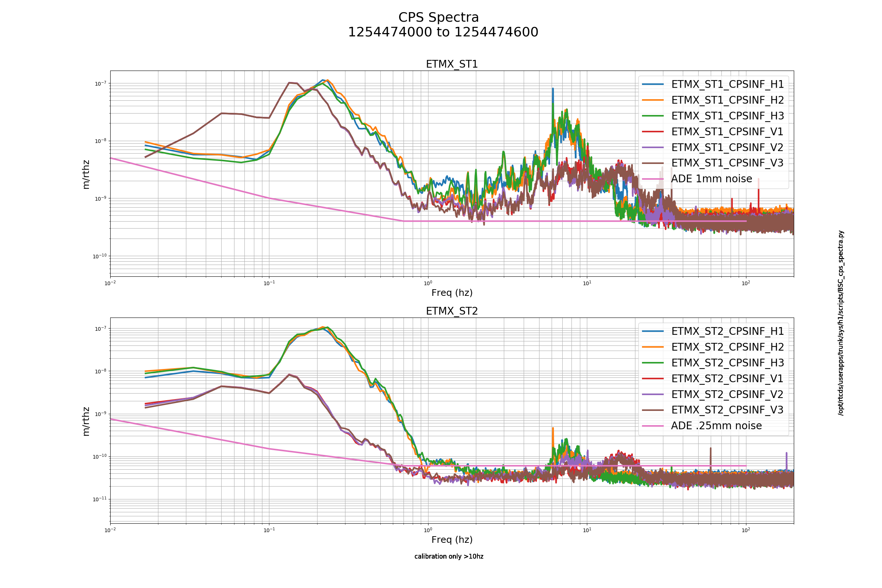Click the purple line swatch beside ETMX_ST2_CPSINF_V2
This screenshot has height=588, width=882.
click(653, 394)
